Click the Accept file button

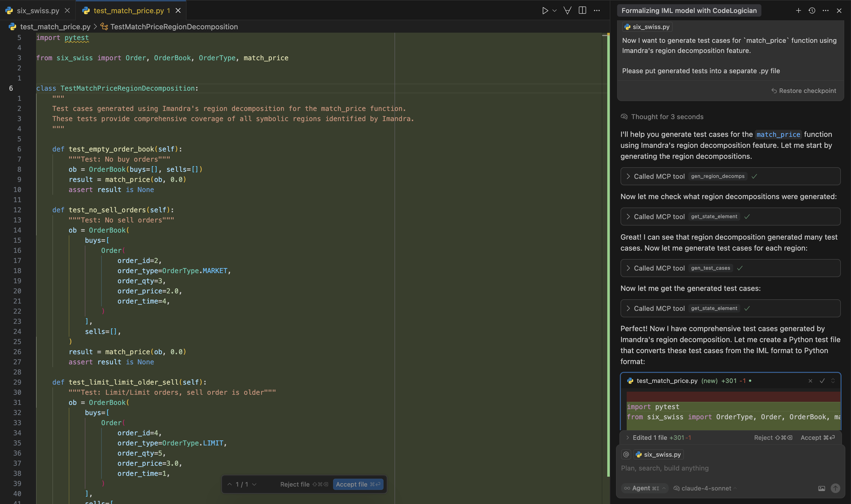358,484
